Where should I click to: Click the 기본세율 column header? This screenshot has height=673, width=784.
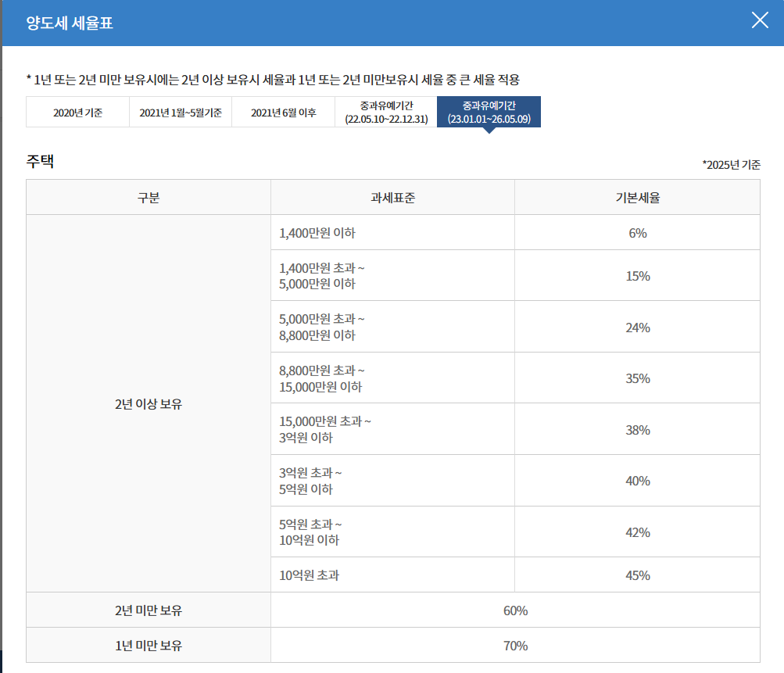point(637,197)
